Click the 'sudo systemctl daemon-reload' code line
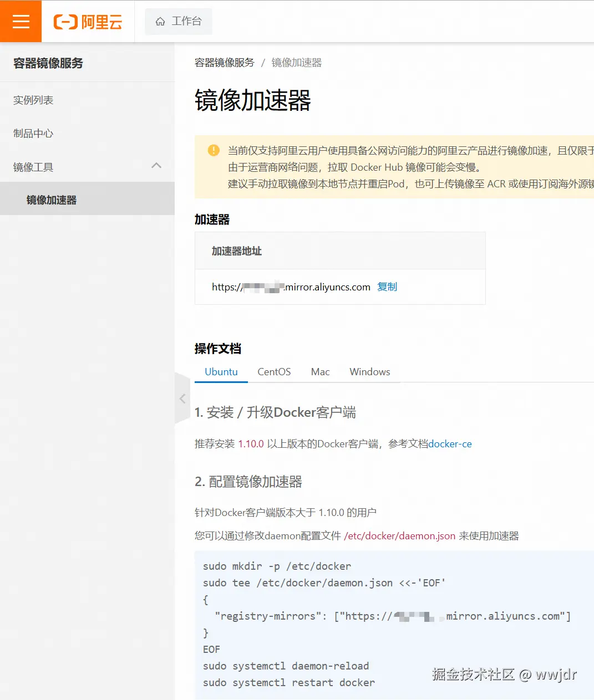This screenshot has height=700, width=594. coord(286,666)
